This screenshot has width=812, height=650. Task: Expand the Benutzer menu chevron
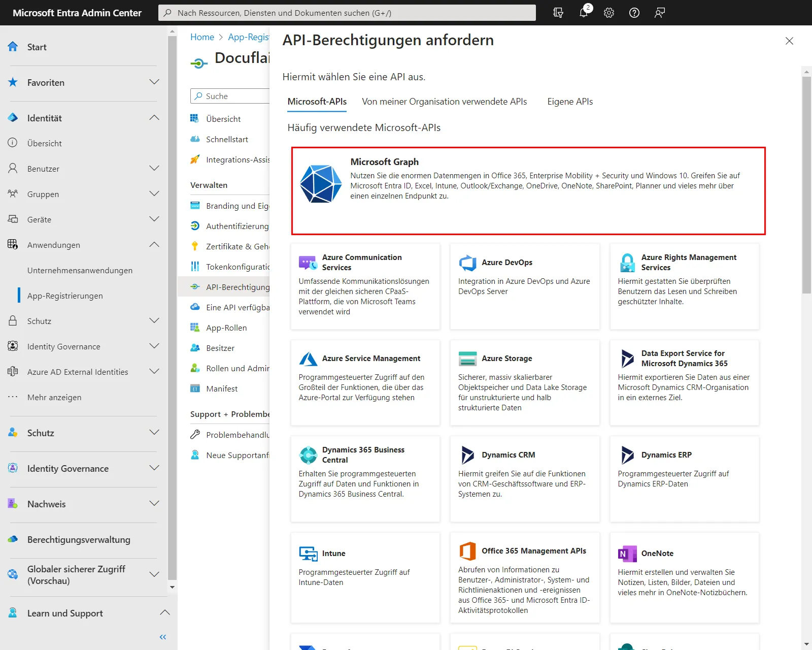pyautogui.click(x=154, y=169)
